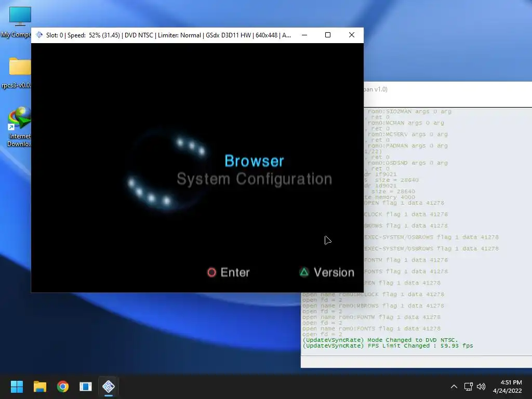Click the 'open name rom0:MBROWS' console line
Viewport: 532px width, 399px height.
[373, 305]
